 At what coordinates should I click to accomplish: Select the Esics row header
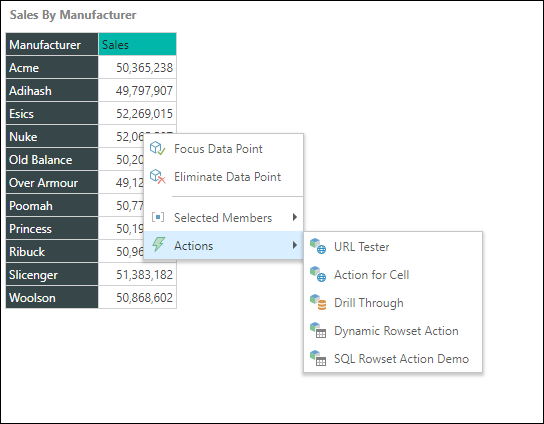point(52,113)
